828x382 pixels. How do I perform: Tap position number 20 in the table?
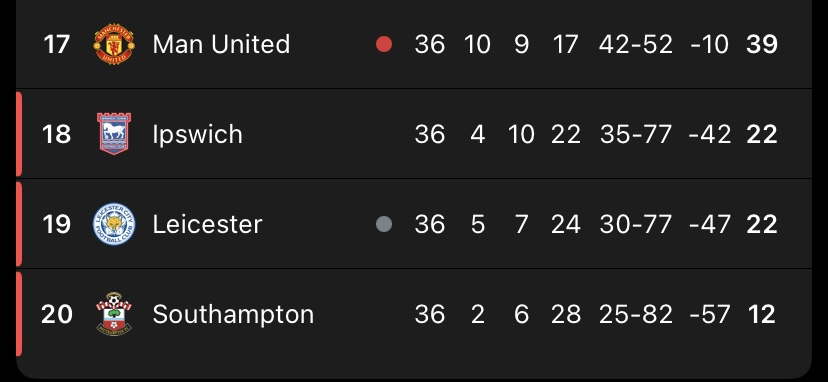57,314
